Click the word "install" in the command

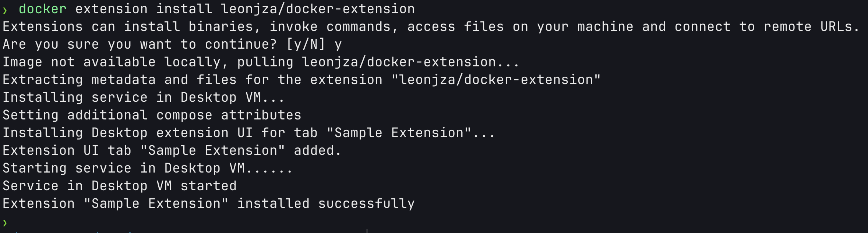coord(184,9)
